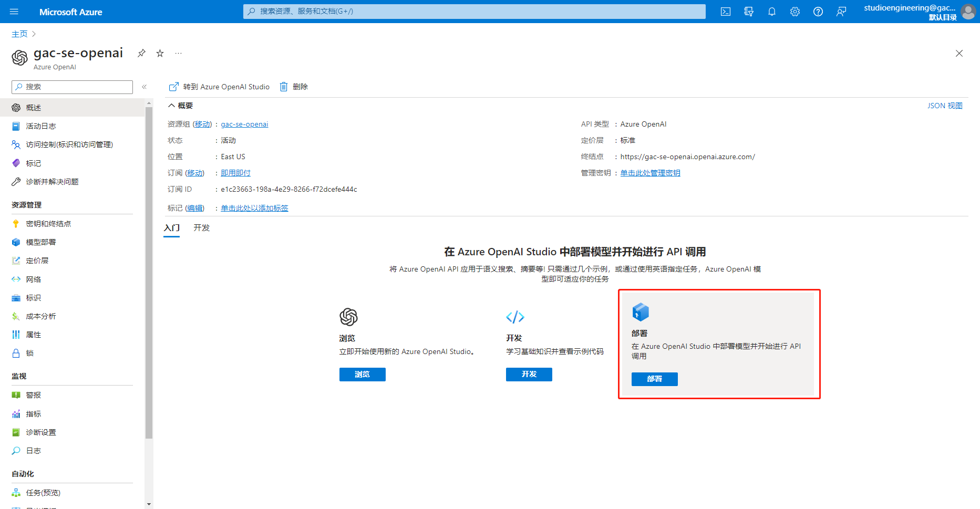Open the hamburger portal menu
The width and height of the screenshot is (980, 509).
pyautogui.click(x=14, y=12)
